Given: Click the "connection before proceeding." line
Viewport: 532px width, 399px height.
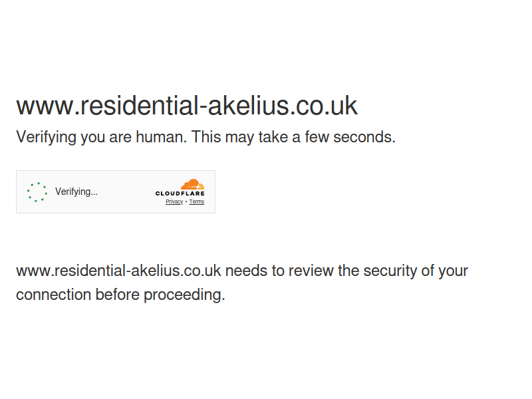Looking at the screenshot, I should point(120,295).
